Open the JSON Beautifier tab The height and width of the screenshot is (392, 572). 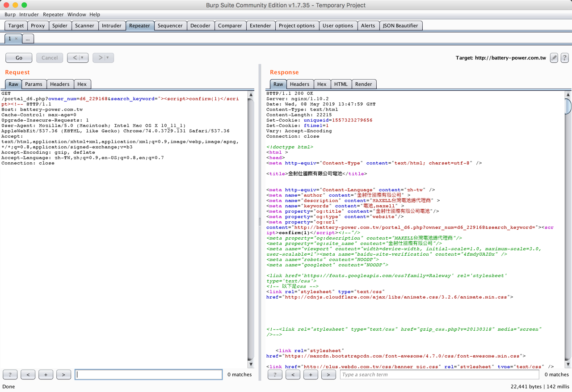point(400,25)
